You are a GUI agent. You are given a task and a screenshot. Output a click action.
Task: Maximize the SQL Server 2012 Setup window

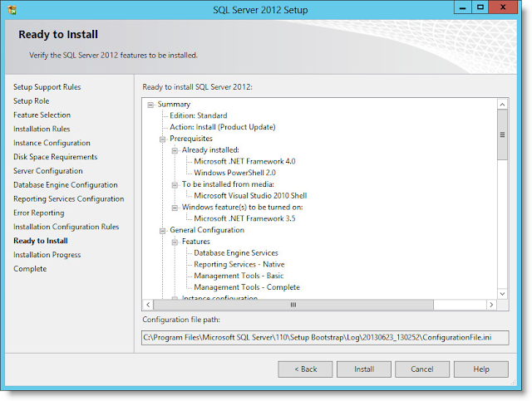click(x=480, y=7)
